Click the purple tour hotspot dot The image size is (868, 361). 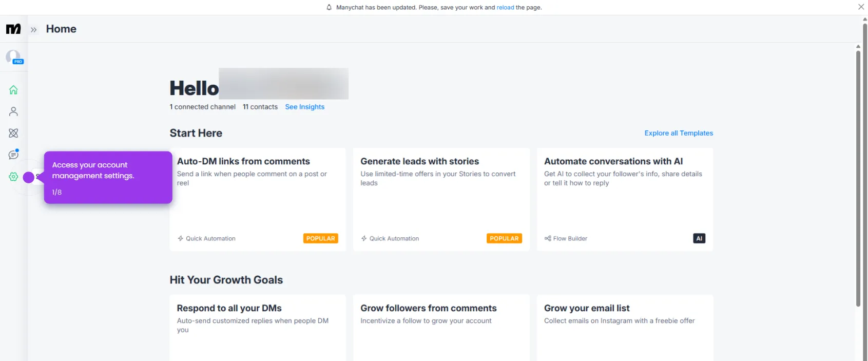29,177
